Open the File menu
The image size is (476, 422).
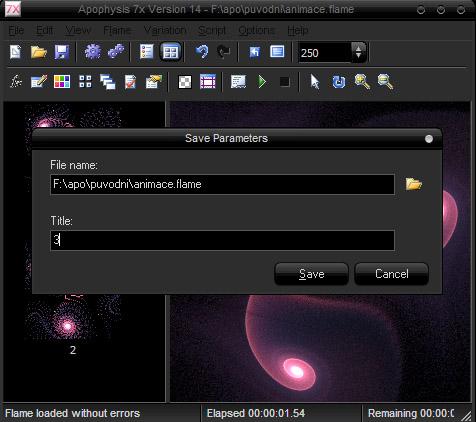coord(16,31)
